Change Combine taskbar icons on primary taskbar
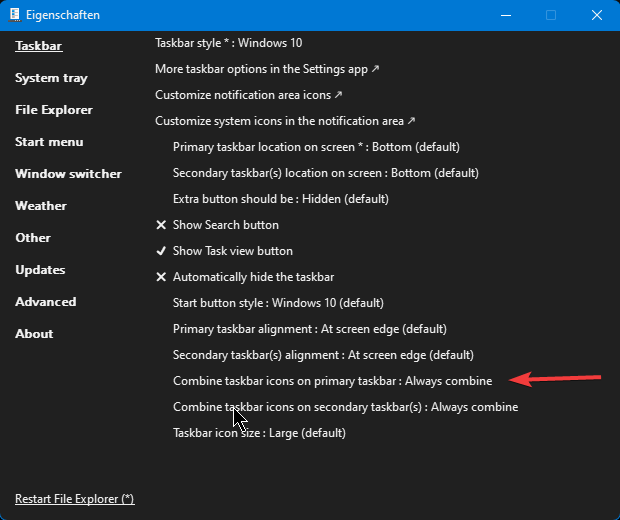 332,381
